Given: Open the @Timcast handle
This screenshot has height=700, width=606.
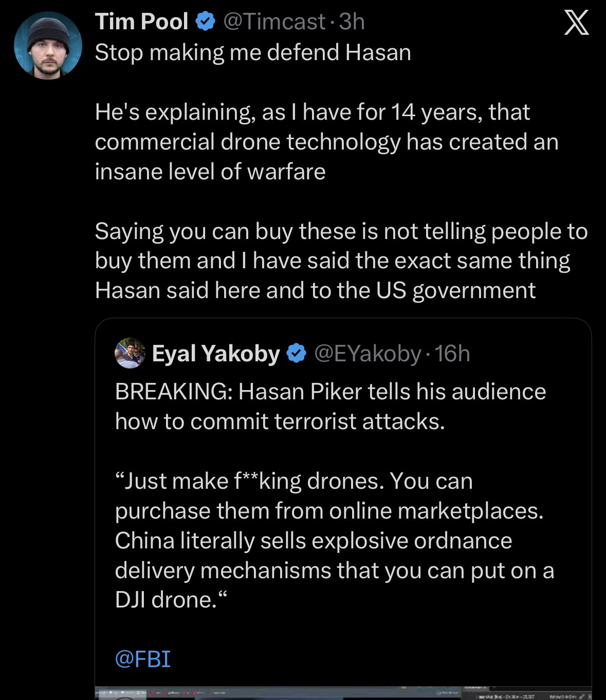Looking at the screenshot, I should tap(274, 22).
